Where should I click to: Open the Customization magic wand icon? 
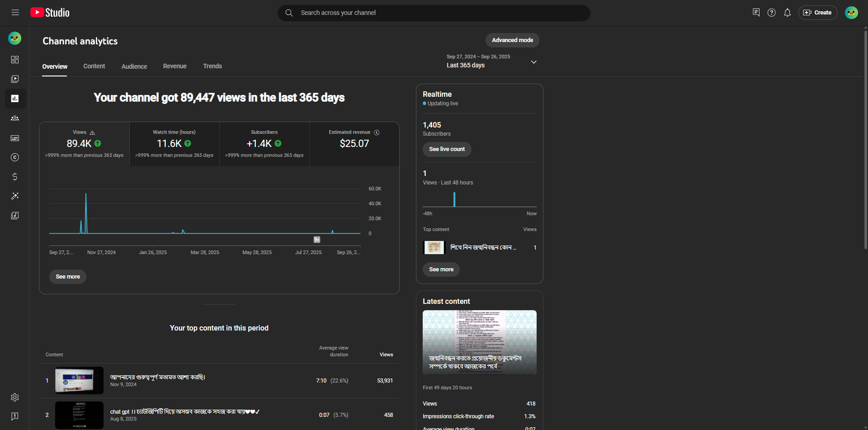click(15, 196)
